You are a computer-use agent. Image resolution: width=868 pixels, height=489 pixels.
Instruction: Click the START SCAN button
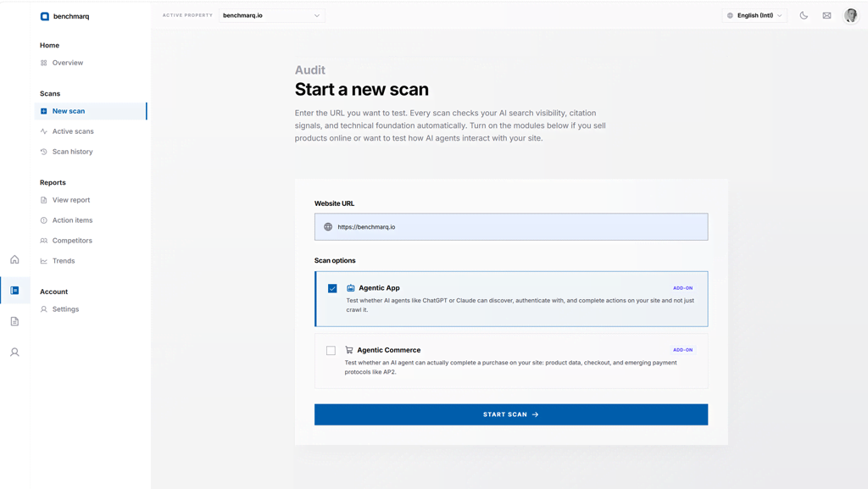tap(511, 414)
